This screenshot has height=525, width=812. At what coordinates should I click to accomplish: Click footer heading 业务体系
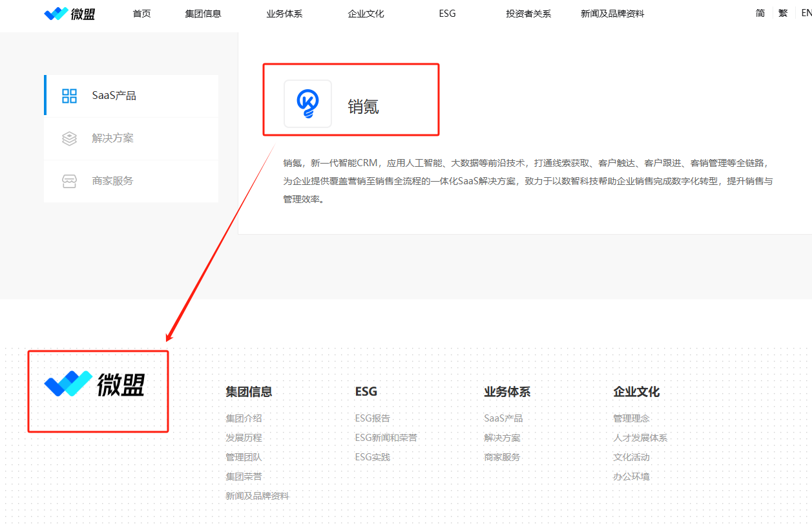coord(507,392)
